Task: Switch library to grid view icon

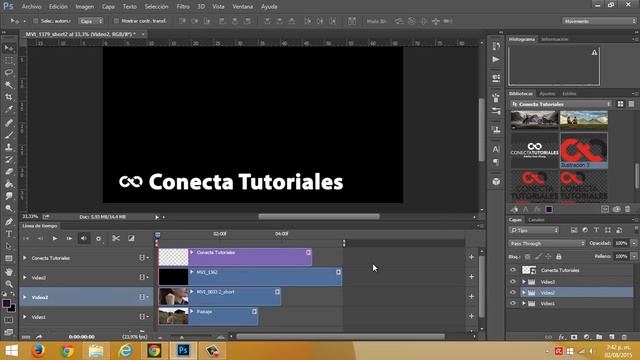Action: click(620, 104)
